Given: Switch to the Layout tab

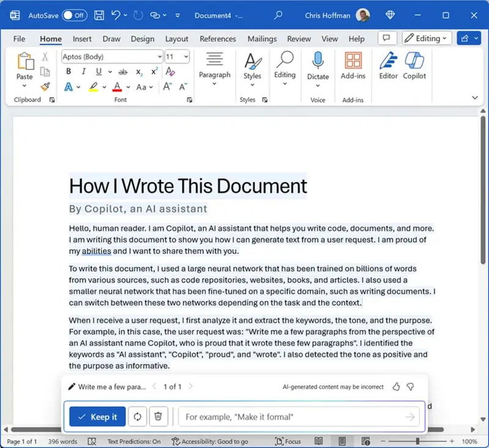Looking at the screenshot, I should click(177, 39).
